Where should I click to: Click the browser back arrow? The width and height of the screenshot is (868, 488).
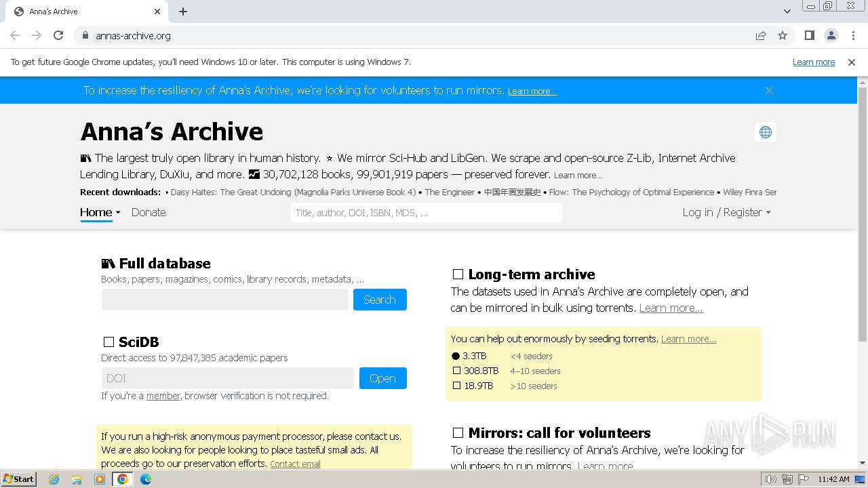click(15, 35)
